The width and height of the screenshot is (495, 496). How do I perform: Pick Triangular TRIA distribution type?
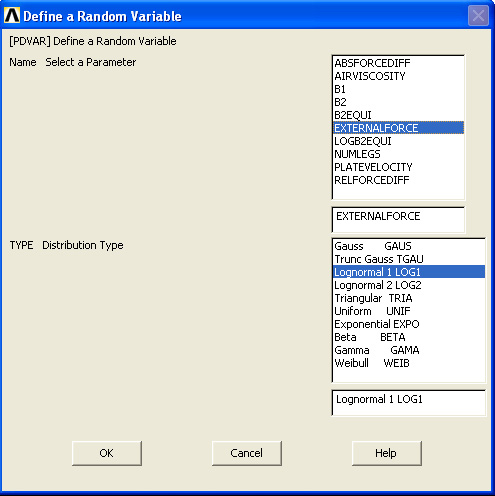click(409, 298)
